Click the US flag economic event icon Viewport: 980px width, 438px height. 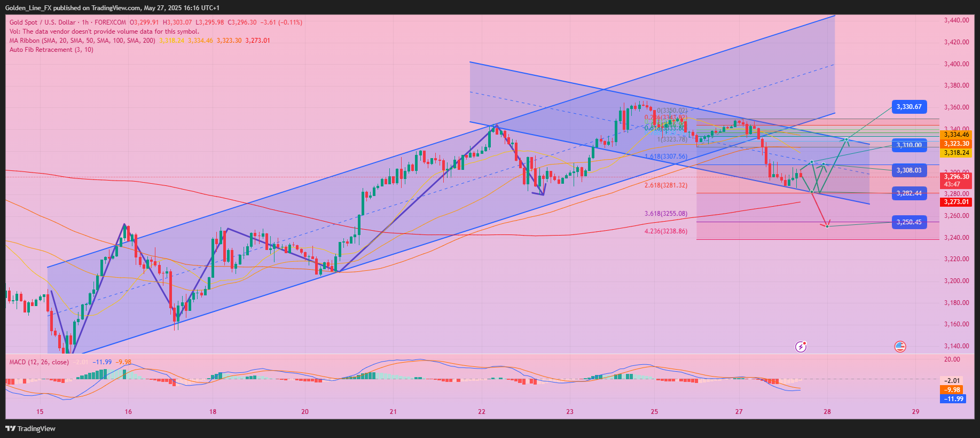900,347
